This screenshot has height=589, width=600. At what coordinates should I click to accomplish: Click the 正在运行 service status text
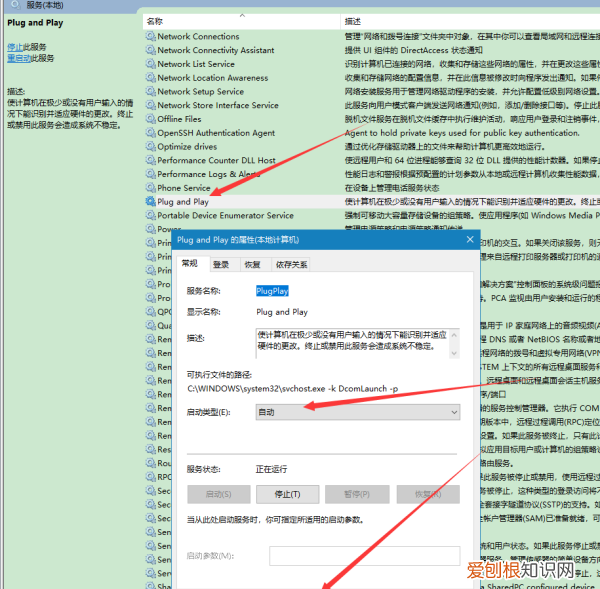click(271, 469)
